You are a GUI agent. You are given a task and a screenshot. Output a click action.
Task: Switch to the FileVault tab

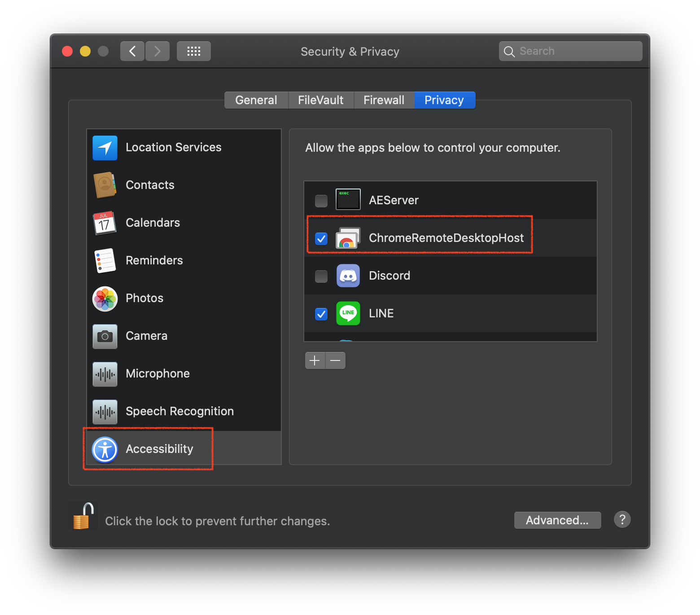tap(320, 100)
